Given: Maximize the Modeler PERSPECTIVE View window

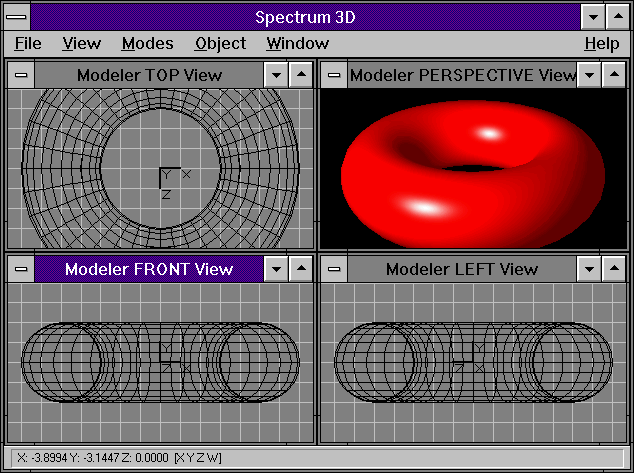Looking at the screenshot, I should click(612, 75).
